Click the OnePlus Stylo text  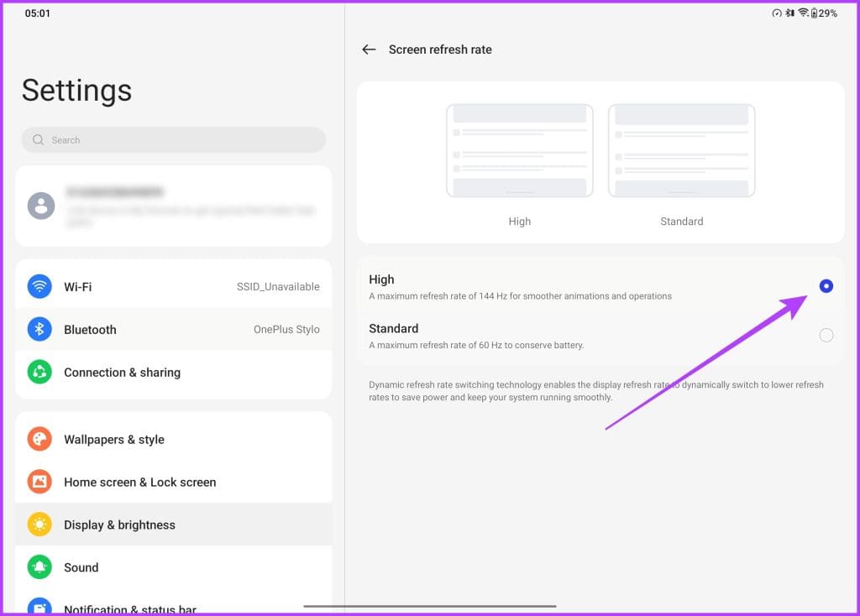(286, 329)
